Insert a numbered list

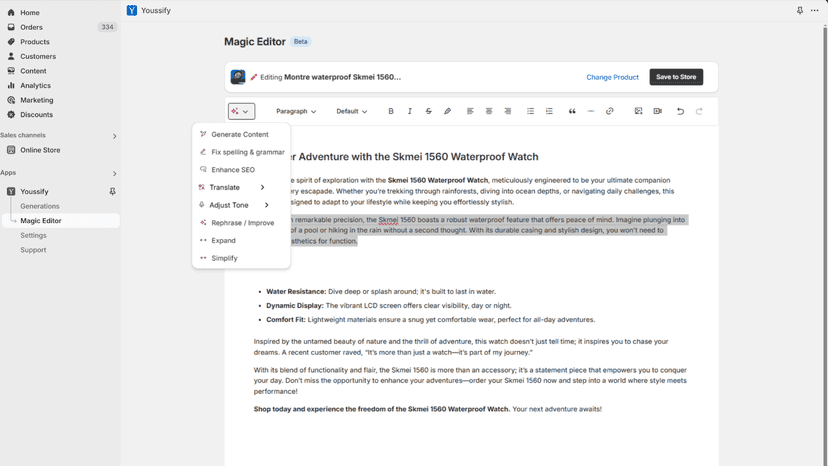pos(549,111)
